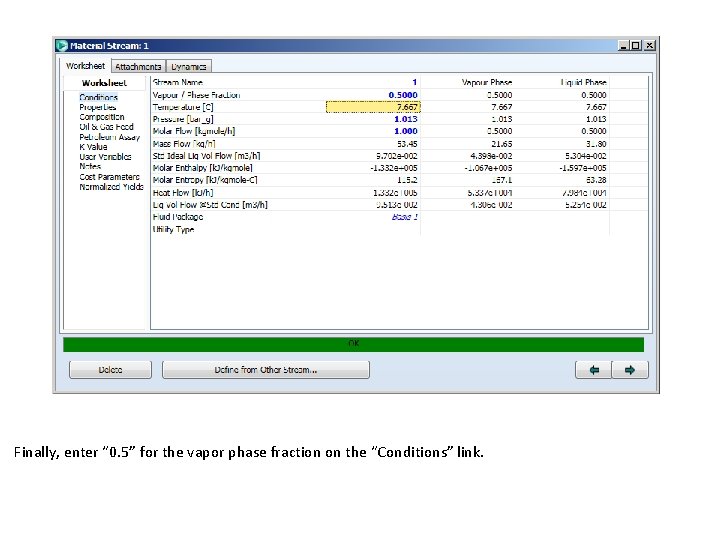Screen dimensions: 720x540
Task: Click the Mass Flow [kg/h] row label
Action: [184, 144]
